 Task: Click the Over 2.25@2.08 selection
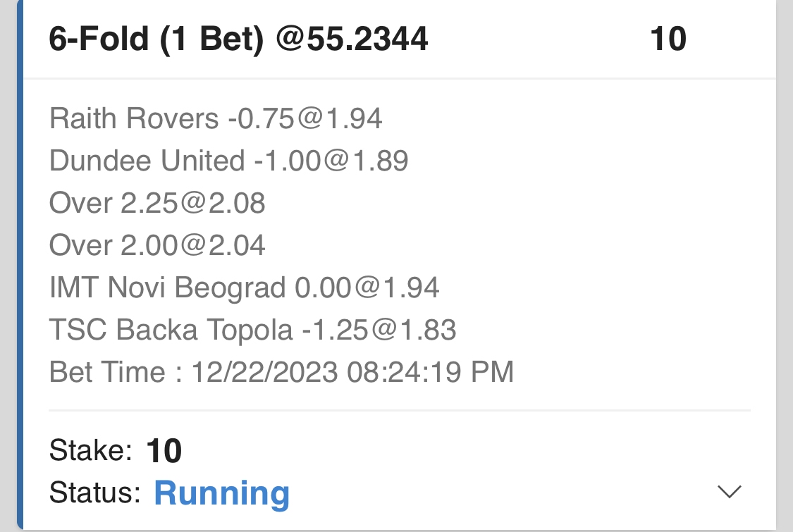157,204
